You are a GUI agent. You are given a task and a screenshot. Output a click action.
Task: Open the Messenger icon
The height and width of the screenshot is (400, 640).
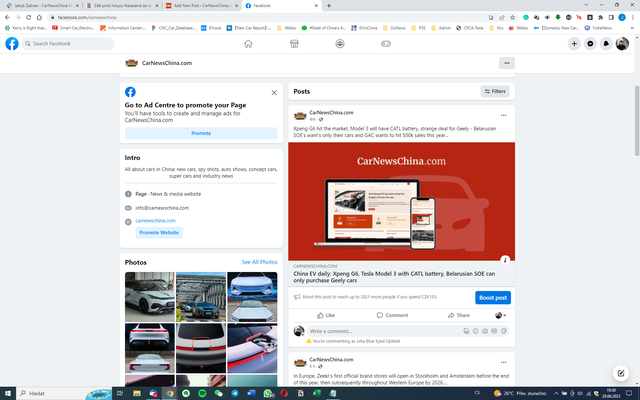tap(590, 44)
